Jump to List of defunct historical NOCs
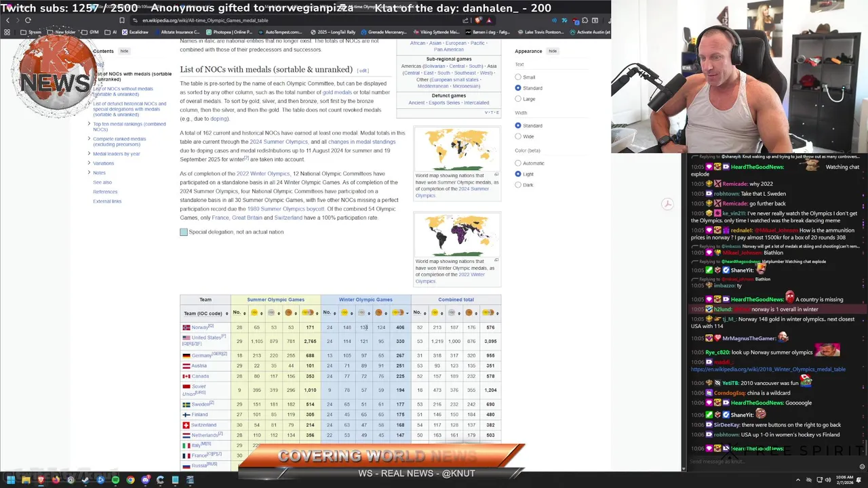Image resolution: width=868 pixels, height=488 pixels. [130, 109]
